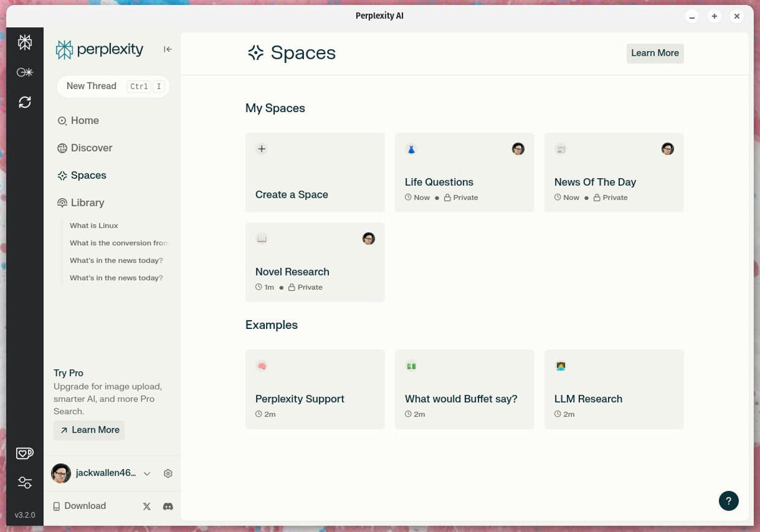This screenshot has width=760, height=532.
Task: Click the Learn More button in Spaces header
Action: [x=655, y=53]
